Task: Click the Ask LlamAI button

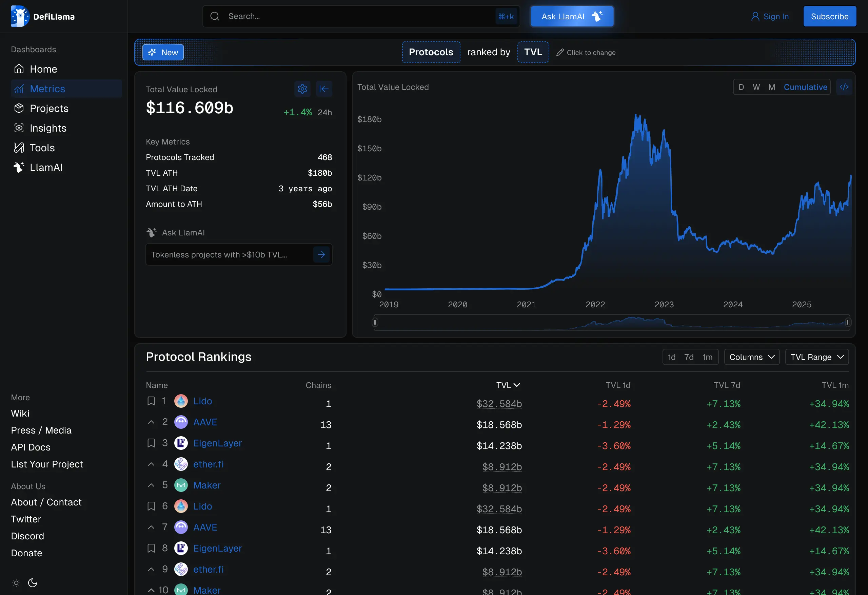Action: pyautogui.click(x=572, y=16)
